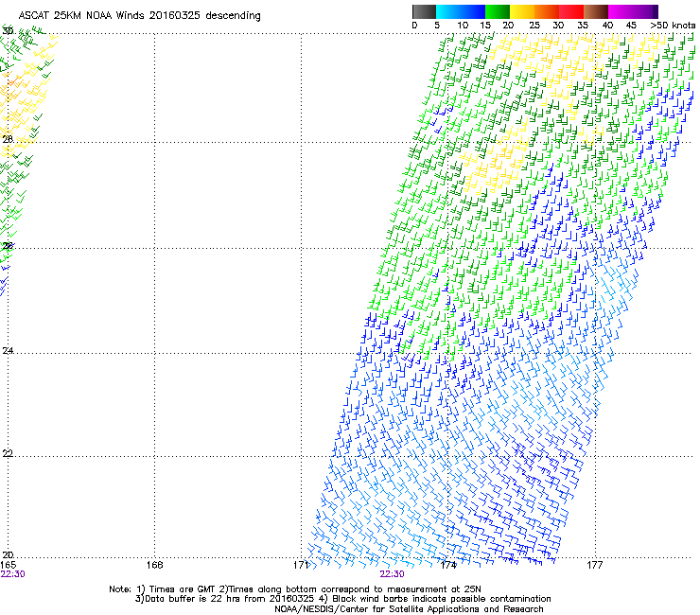Click the '0' legend scale label
The image size is (700, 615).
tap(414, 26)
